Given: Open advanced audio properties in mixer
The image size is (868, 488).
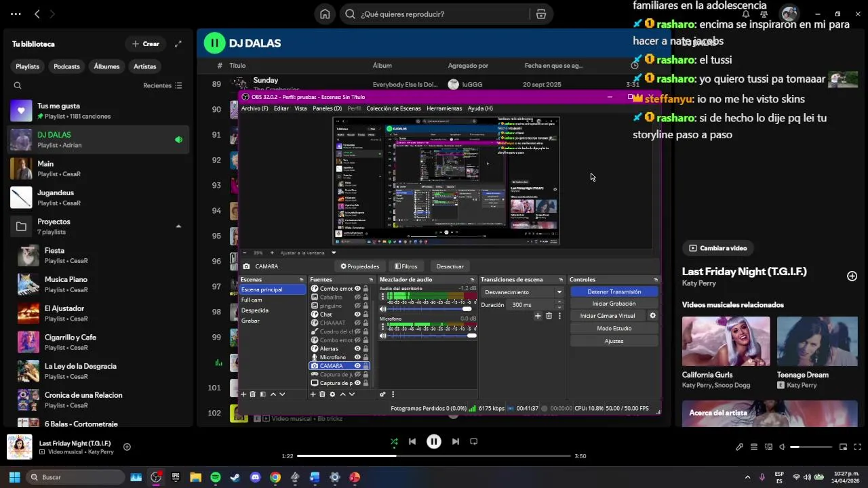Looking at the screenshot, I should click(x=382, y=394).
